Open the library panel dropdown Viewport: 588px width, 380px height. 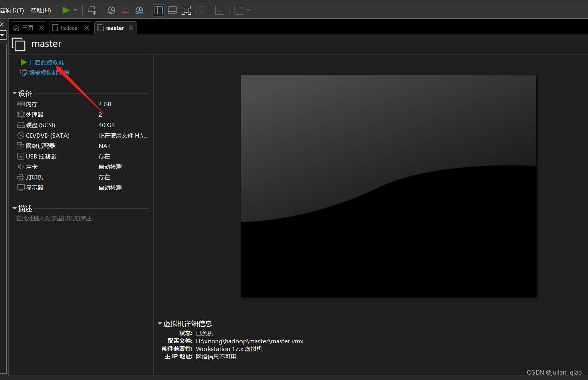pos(3,35)
